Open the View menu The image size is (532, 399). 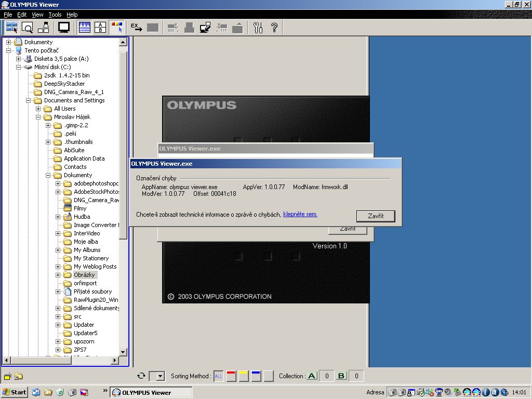click(37, 15)
